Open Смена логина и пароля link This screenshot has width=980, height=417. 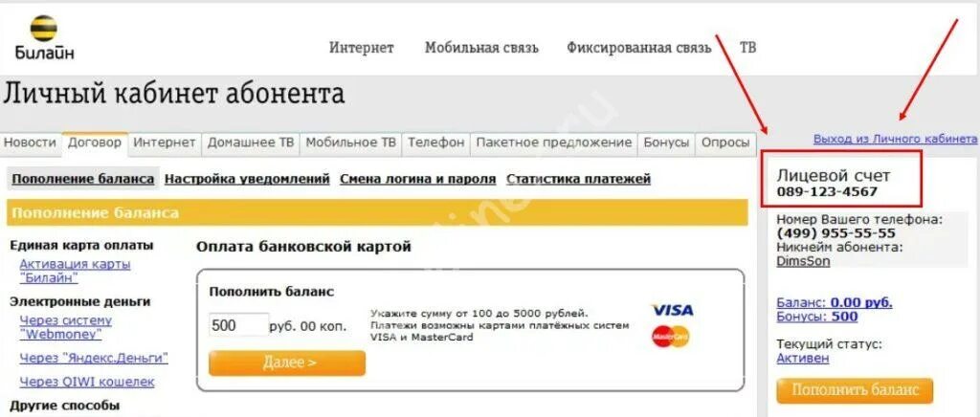[x=417, y=179]
